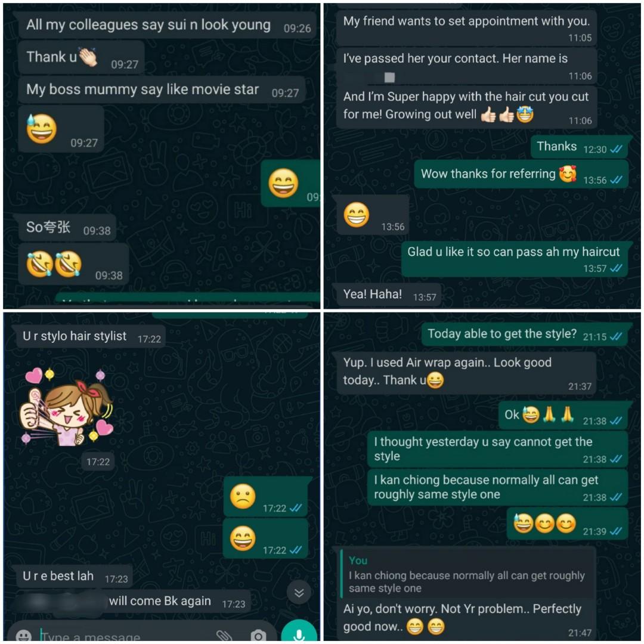Select the 'Yea! Haha!' message

[389, 295]
